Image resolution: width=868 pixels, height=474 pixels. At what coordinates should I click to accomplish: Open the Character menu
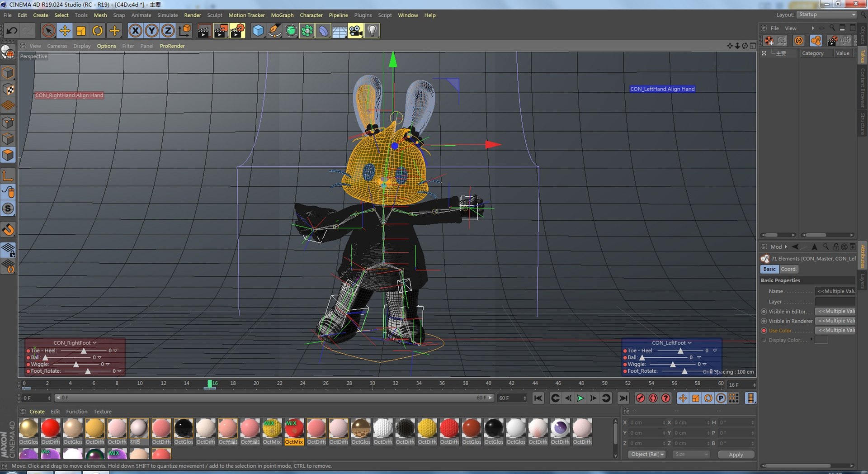(311, 15)
